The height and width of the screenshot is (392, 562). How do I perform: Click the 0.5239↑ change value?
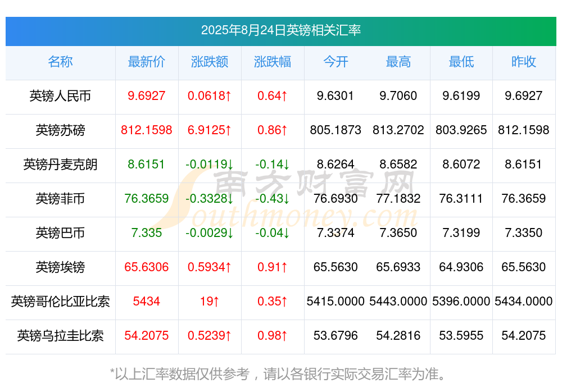[210, 335]
